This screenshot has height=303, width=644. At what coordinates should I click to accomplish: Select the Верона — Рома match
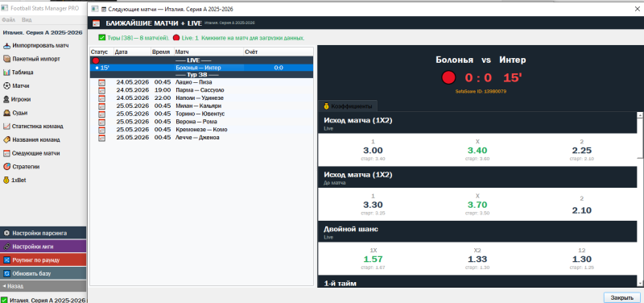pyautogui.click(x=201, y=122)
